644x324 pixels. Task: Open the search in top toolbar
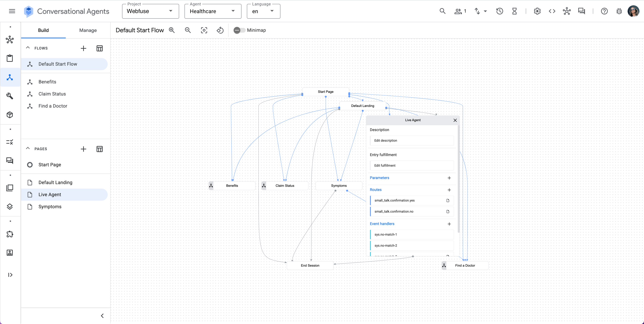point(443,11)
